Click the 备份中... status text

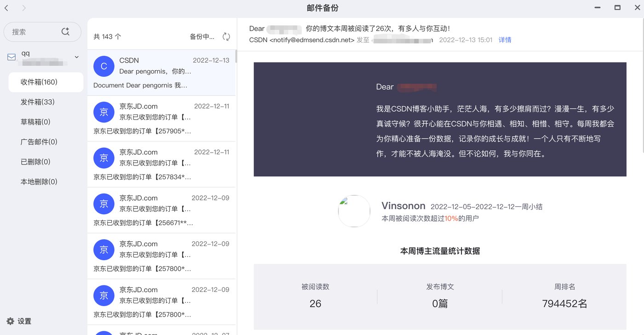click(x=202, y=37)
